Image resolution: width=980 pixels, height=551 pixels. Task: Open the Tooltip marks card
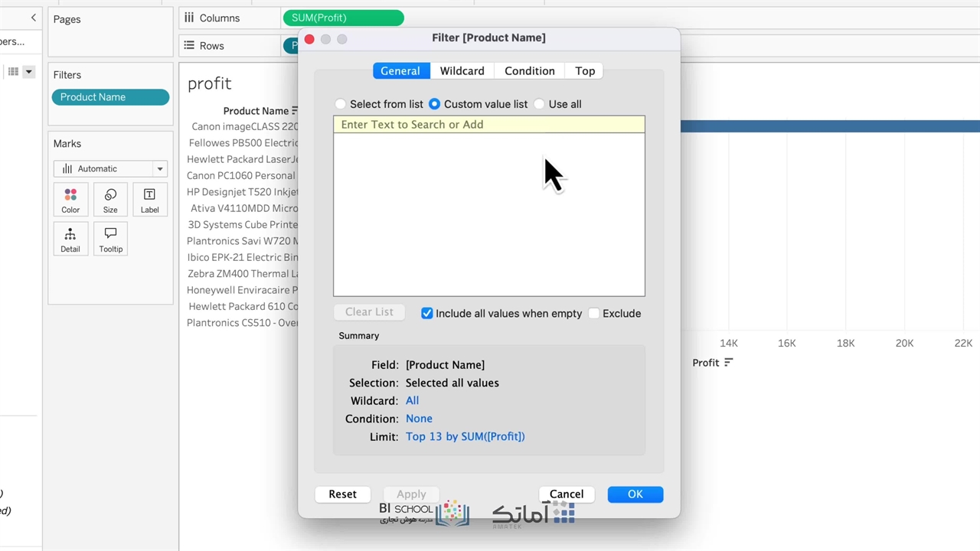110,240
